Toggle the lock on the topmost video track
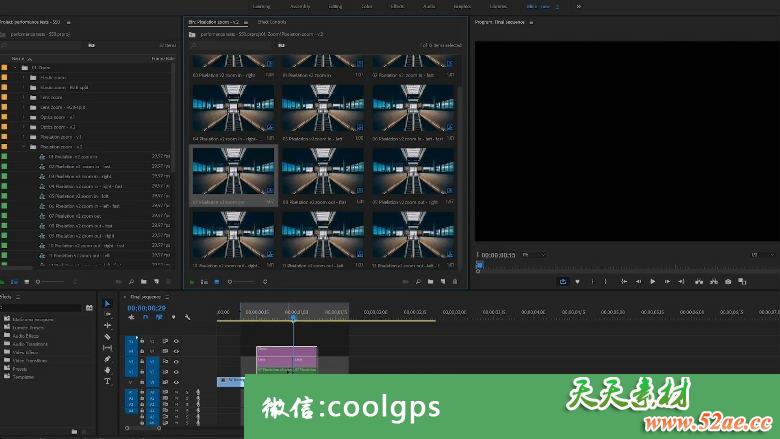 (142, 341)
